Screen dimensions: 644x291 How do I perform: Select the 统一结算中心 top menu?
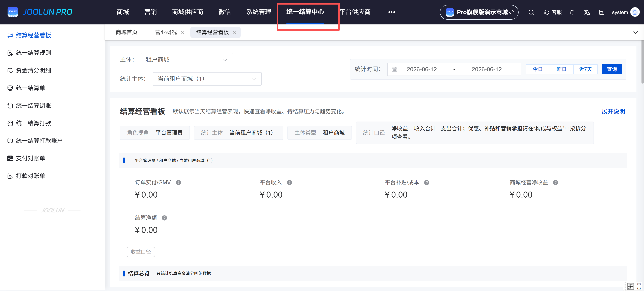point(305,12)
